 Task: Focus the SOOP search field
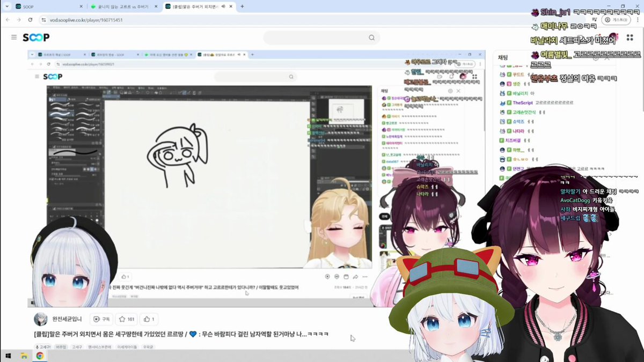click(x=321, y=38)
